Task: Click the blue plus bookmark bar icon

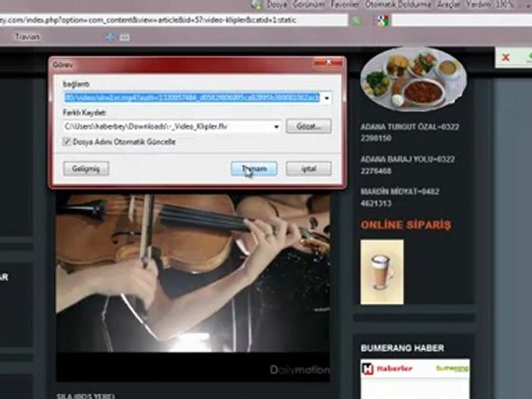Action: 110,37
